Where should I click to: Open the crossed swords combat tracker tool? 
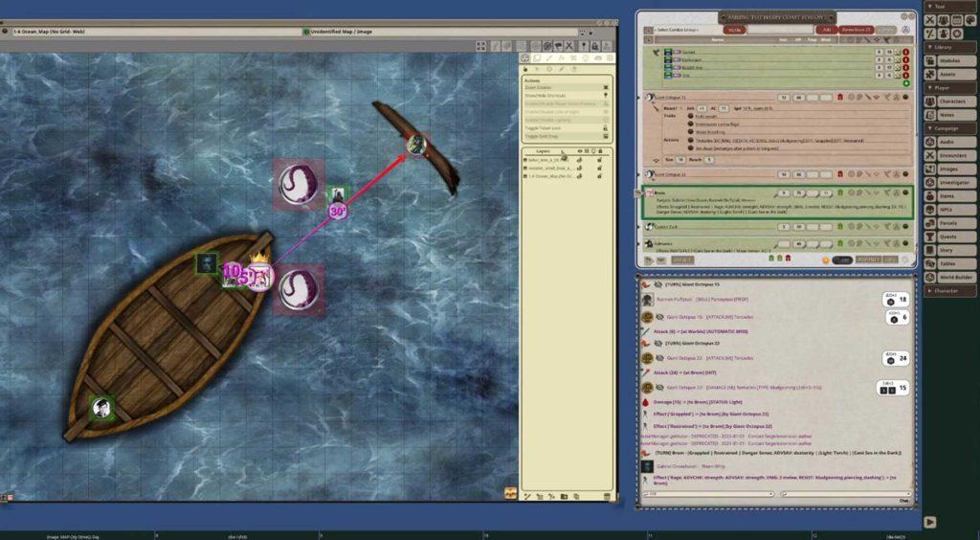point(930,20)
